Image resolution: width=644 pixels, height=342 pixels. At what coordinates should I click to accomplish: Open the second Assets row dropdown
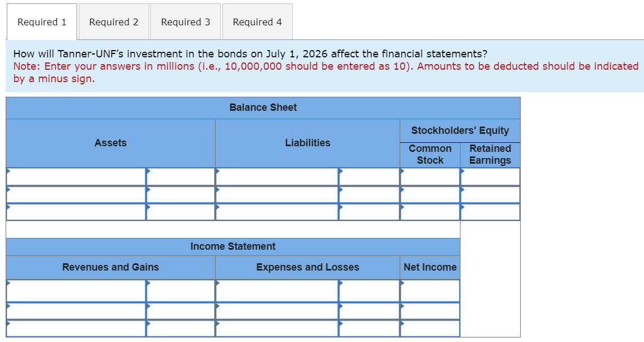73,194
